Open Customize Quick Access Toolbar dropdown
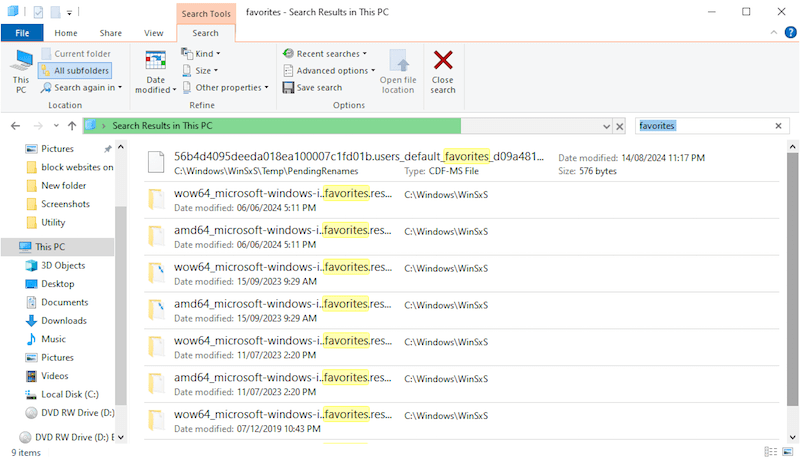 69,12
